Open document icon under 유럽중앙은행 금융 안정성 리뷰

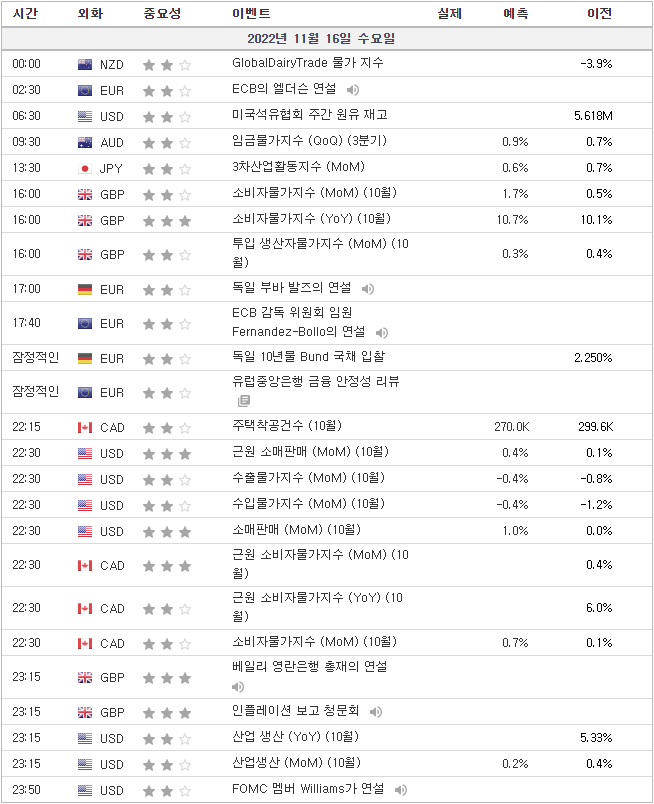pyautogui.click(x=244, y=401)
